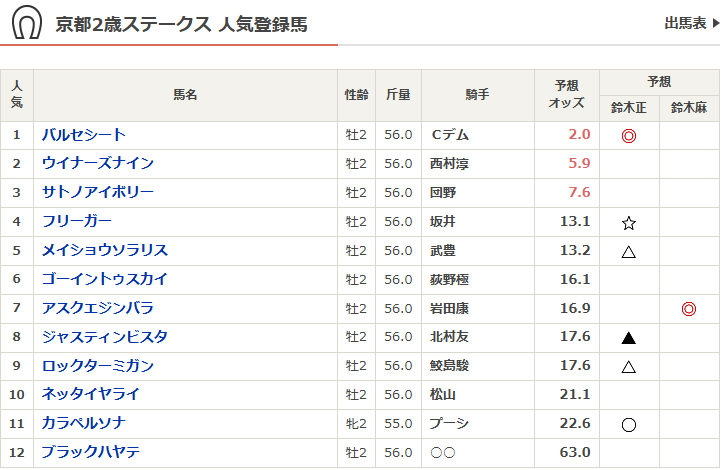Click the 鈴木麻 predictor column header
Viewport: 721px width, 470px height.
[688, 108]
